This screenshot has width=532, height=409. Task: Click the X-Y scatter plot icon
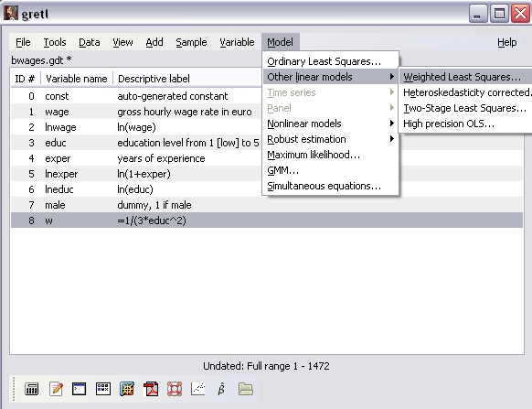[198, 389]
